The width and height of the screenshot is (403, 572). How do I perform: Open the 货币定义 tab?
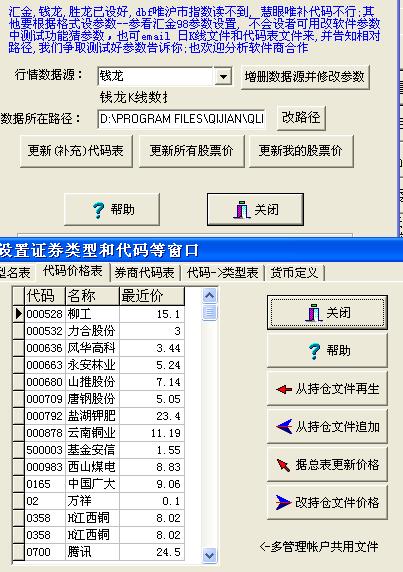point(294,273)
